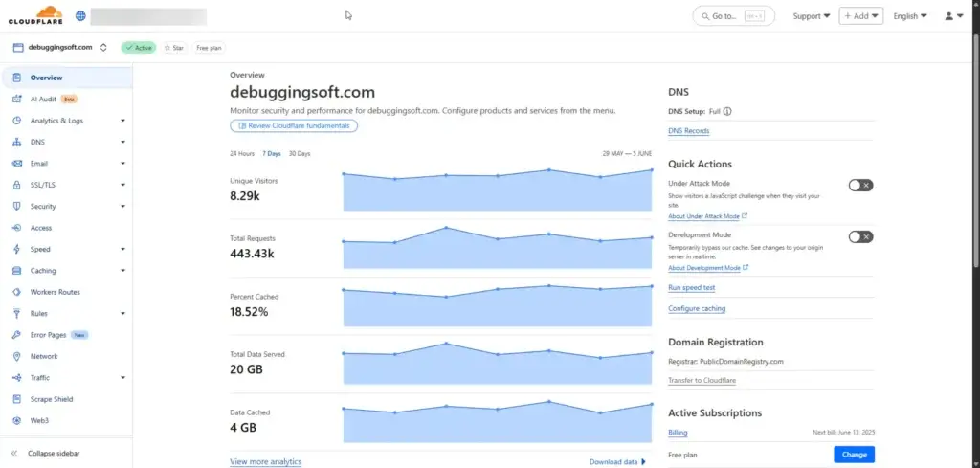Viewport: 980px width, 468px height.
Task: Expand the Speed submenu arrow
Action: click(x=123, y=249)
